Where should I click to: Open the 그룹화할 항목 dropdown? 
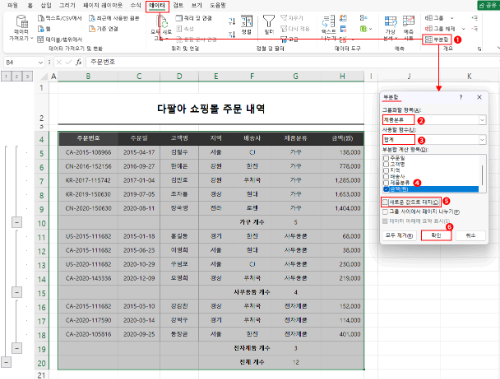click(x=482, y=120)
